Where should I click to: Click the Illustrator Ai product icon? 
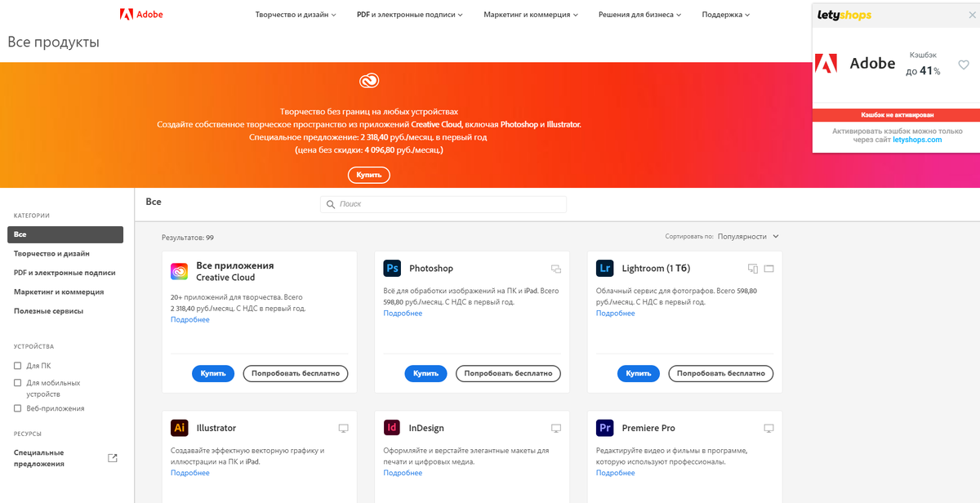pos(180,428)
